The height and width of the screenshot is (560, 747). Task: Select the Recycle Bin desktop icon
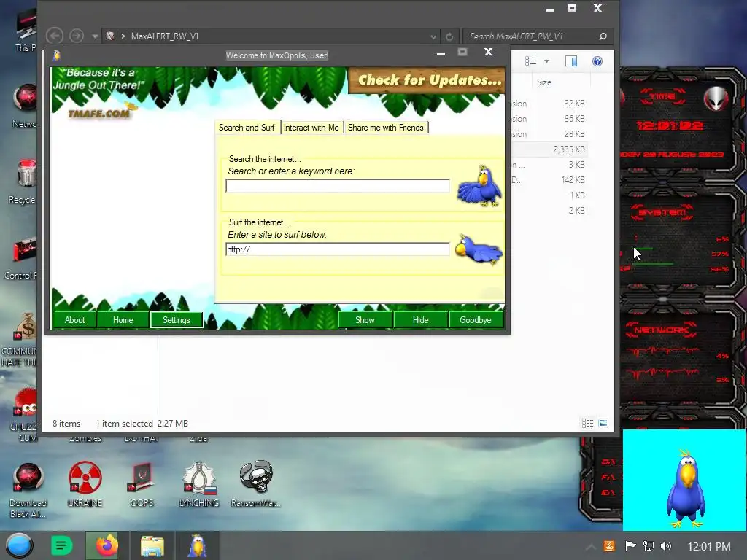click(24, 182)
